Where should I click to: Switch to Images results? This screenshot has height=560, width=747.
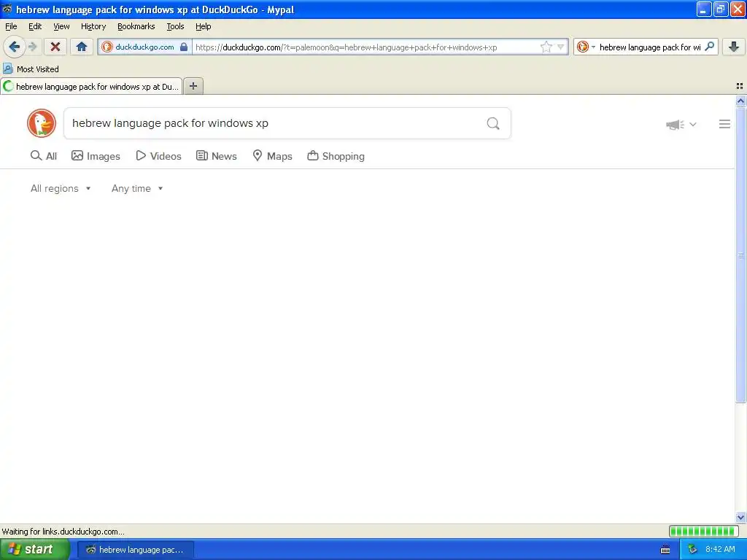pos(96,156)
